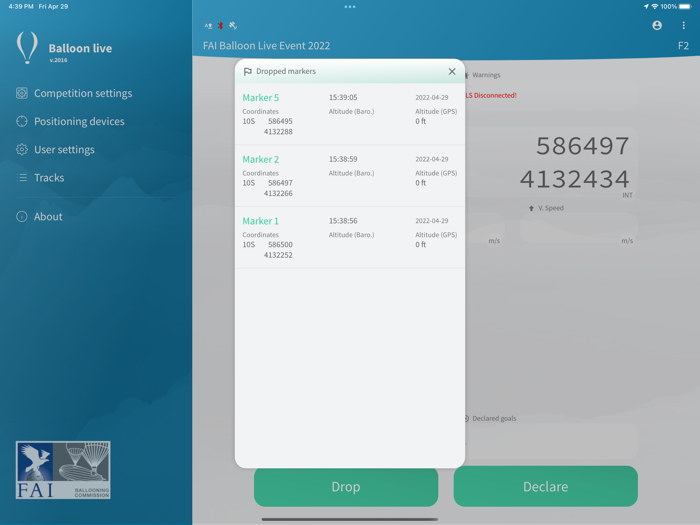This screenshot has height=525, width=700.
Task: Click the Marker 1 time 15:38:56
Action: coord(343,221)
